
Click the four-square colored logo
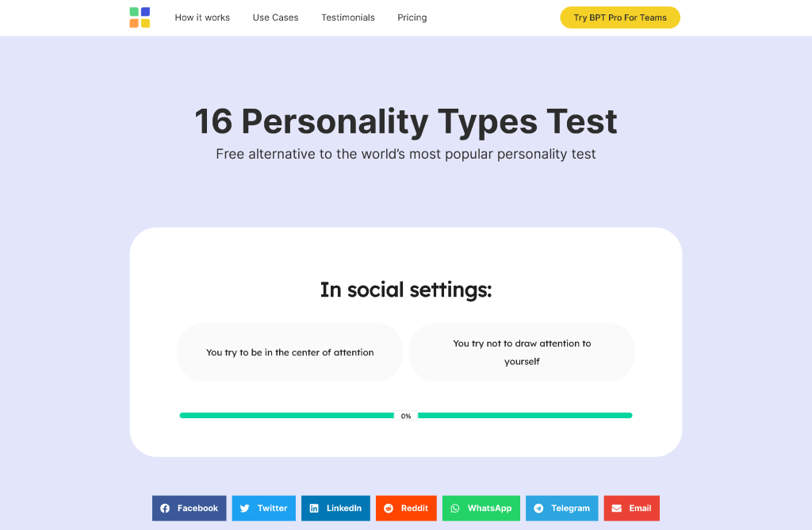point(140,17)
